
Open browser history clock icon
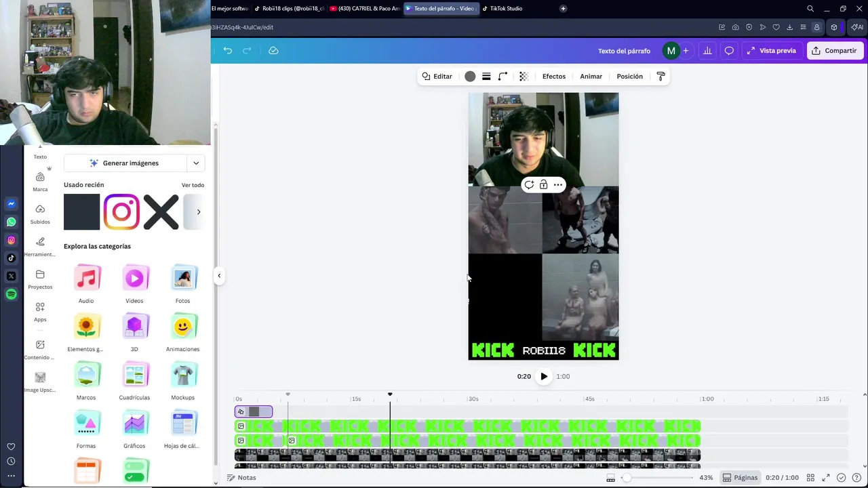11,461
